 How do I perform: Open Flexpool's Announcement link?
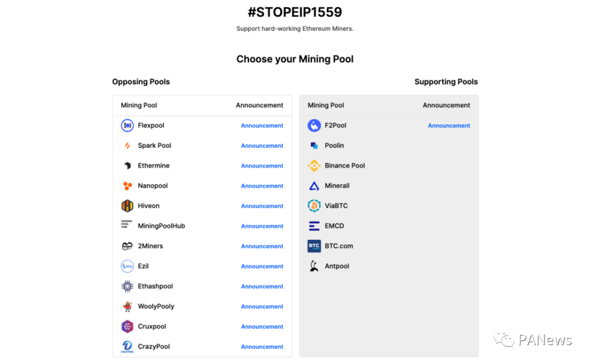point(262,125)
